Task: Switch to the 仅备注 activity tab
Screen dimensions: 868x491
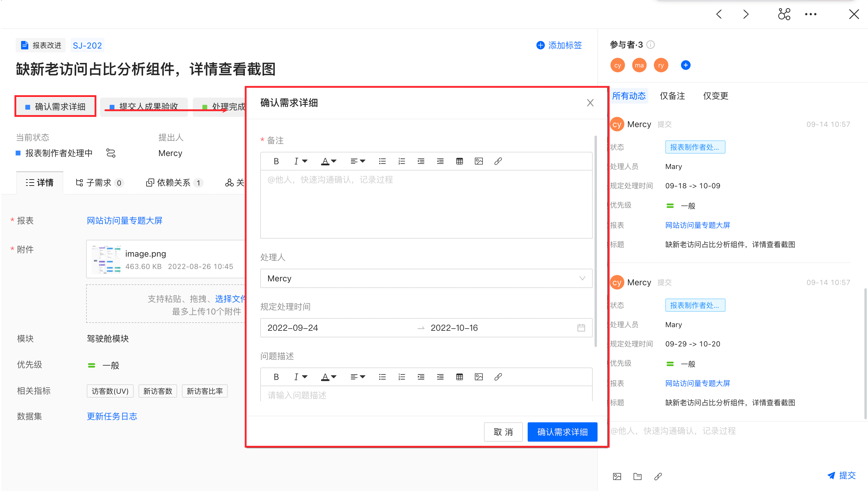Action: coord(672,96)
